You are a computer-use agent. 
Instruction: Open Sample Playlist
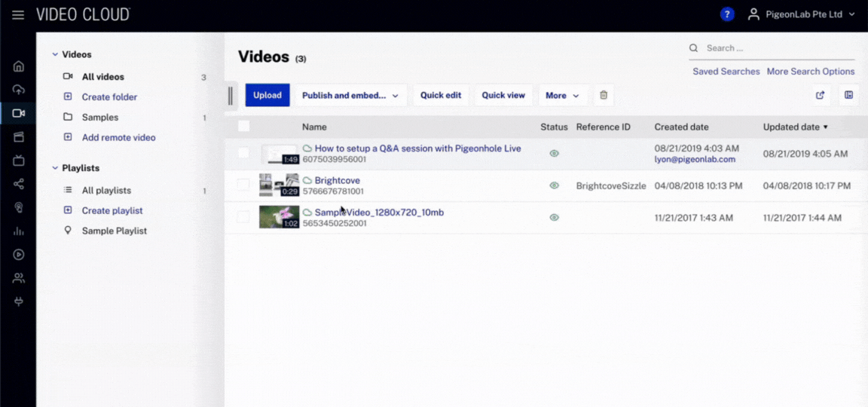click(114, 231)
